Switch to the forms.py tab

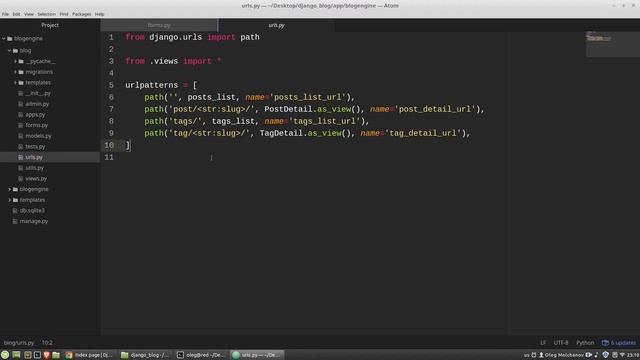tap(159, 25)
